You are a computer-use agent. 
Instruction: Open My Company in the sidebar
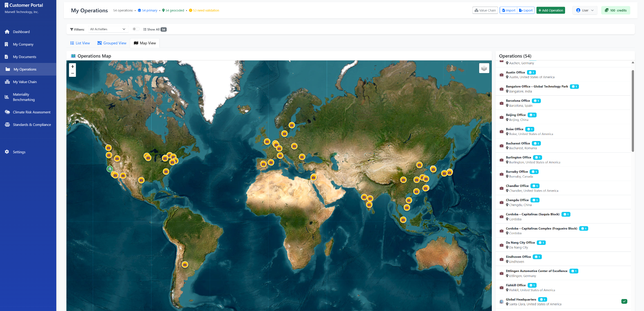tap(23, 44)
